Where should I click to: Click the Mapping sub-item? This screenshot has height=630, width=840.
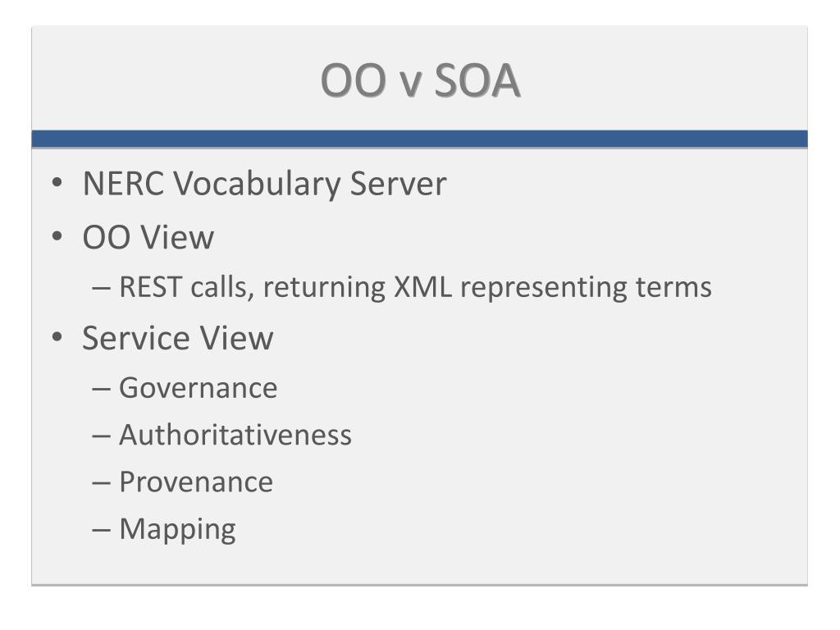click(177, 530)
